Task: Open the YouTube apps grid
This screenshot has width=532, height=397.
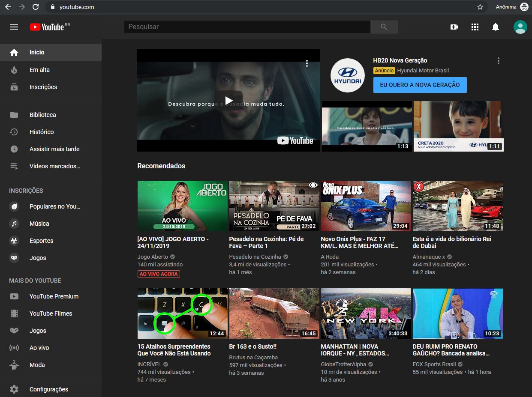Action: (x=475, y=27)
